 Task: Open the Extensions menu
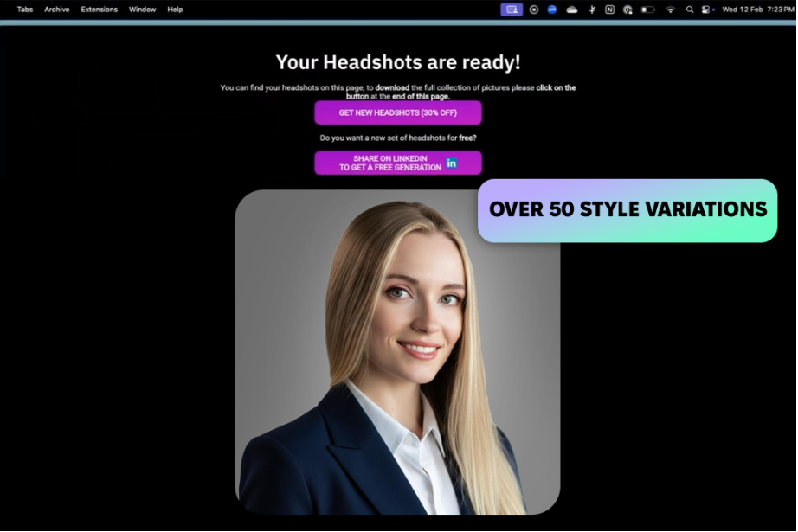[99, 9]
